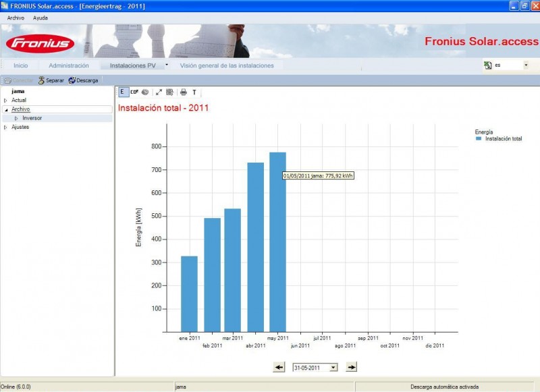Screen dimensions: 540x392
Task: Click the 'Fronius Solar.access' banner text
Action: pyautogui.click(x=481, y=41)
